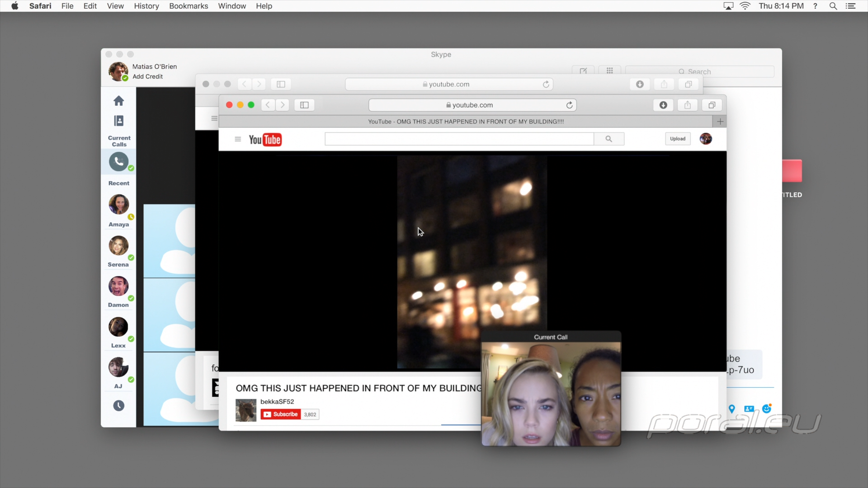Click the menu bar clock Thu 8:14 PM
The width and height of the screenshot is (868, 488).
tap(781, 6)
